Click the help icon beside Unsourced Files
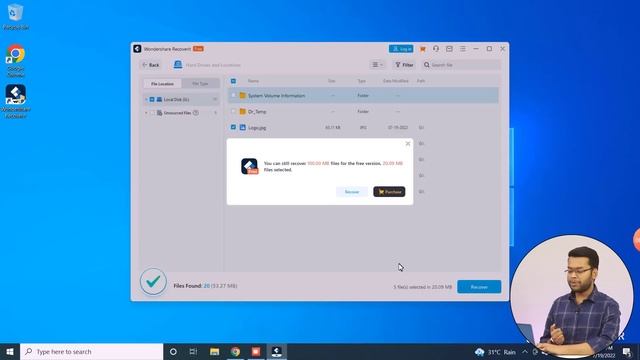 196,113
